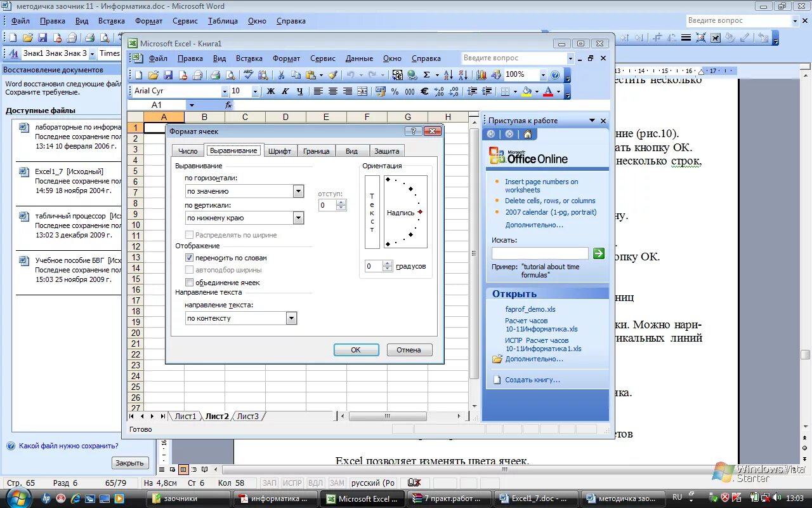This screenshot has width=812, height=508.
Task: Open the Borders dropdown arrow in Excel
Action: point(514,91)
